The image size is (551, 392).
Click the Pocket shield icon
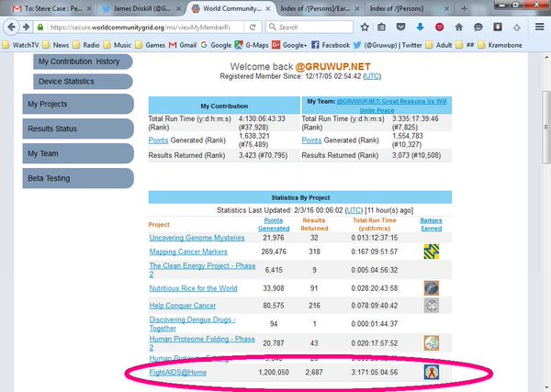[400, 27]
